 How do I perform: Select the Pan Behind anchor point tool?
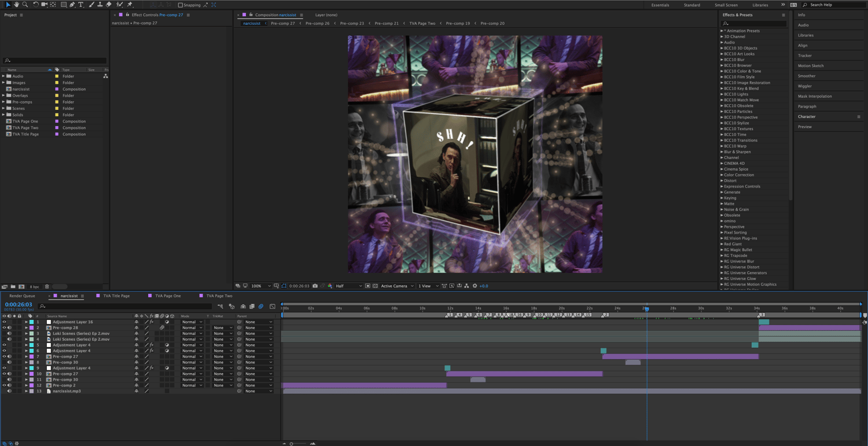coord(53,5)
